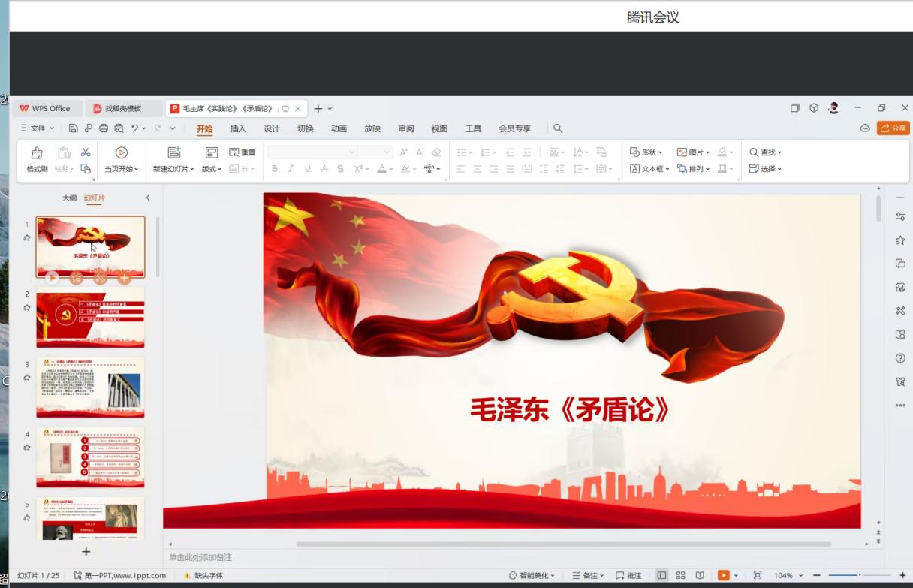Start slideshow with 当页开始 play icon

tap(121, 153)
